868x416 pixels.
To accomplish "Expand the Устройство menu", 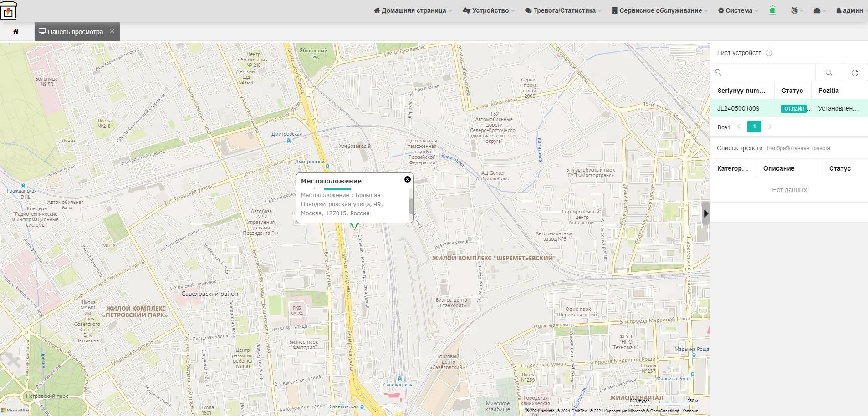I will [x=489, y=10].
